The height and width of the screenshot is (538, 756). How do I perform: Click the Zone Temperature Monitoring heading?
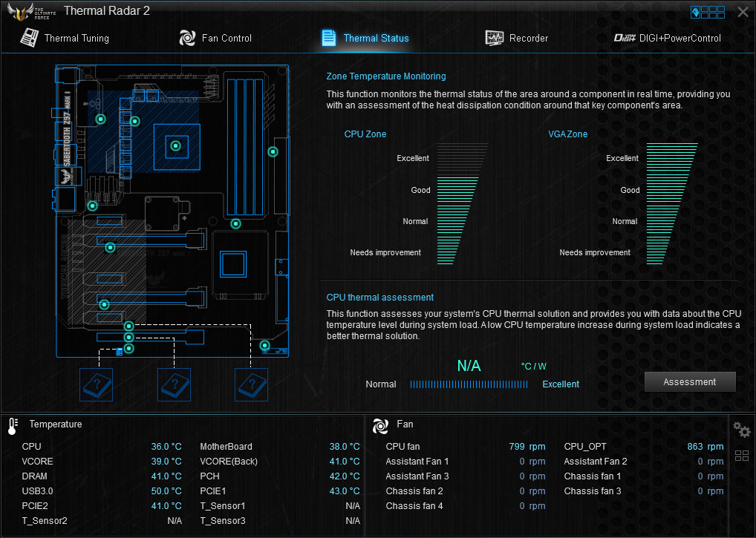tap(386, 76)
